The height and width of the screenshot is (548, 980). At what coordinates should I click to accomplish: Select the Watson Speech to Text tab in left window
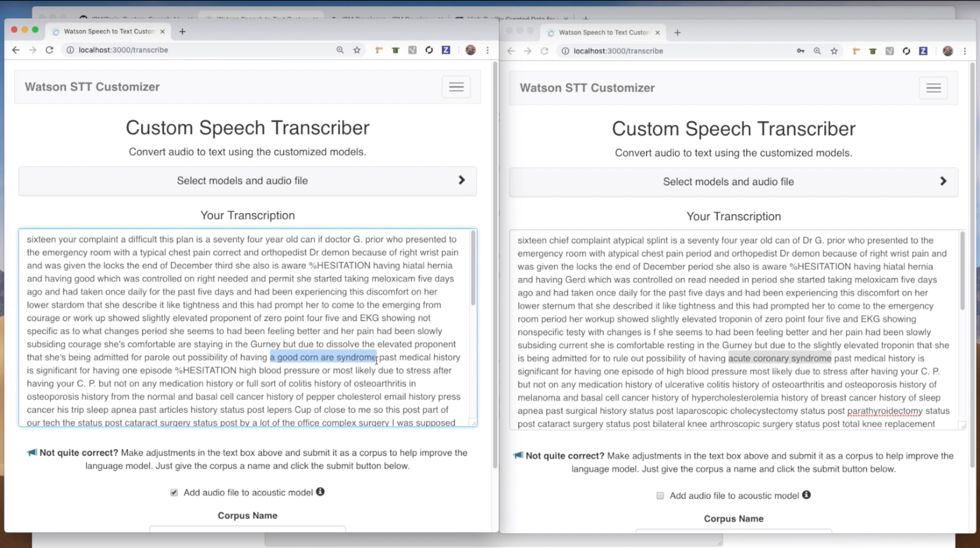click(109, 31)
